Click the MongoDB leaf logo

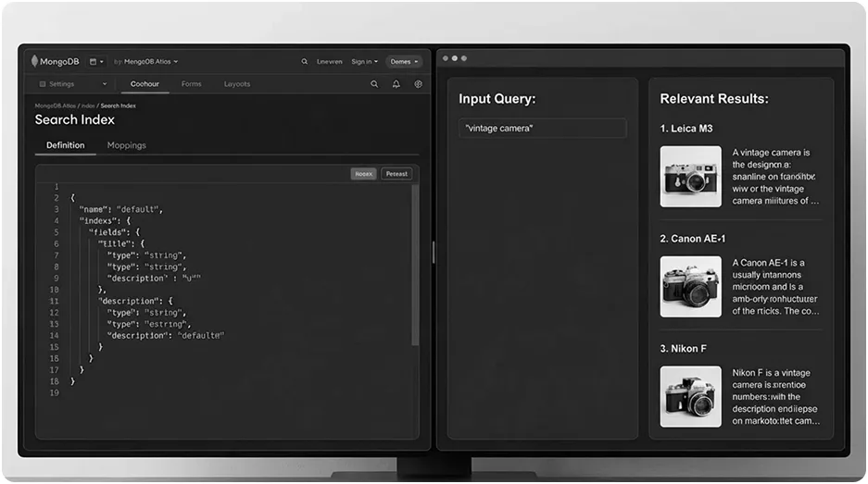(34, 61)
